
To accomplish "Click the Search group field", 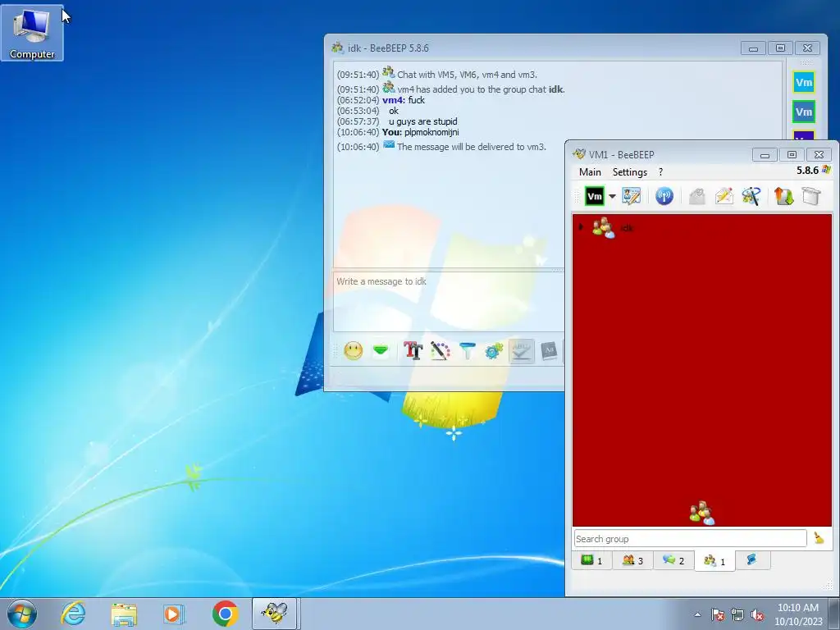I will pos(690,538).
